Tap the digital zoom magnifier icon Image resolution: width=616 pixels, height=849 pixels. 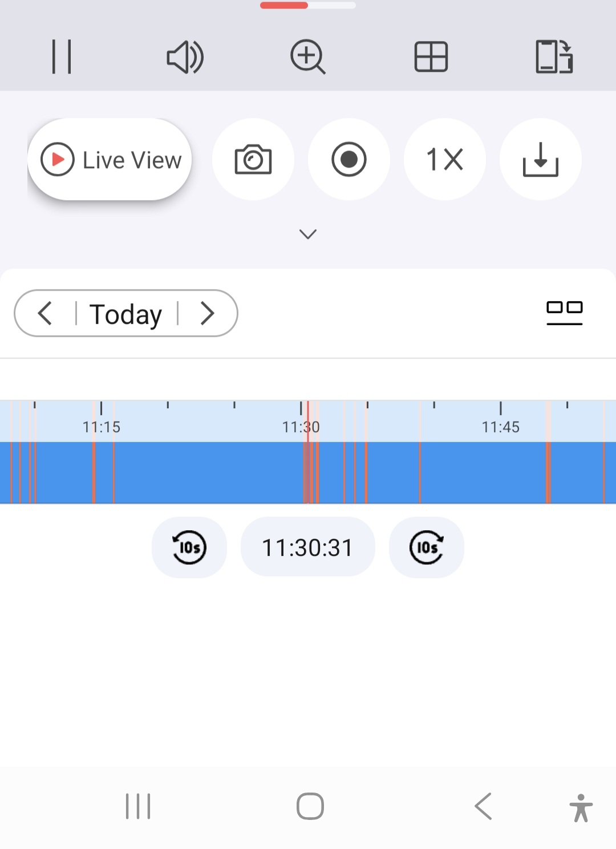point(308,56)
